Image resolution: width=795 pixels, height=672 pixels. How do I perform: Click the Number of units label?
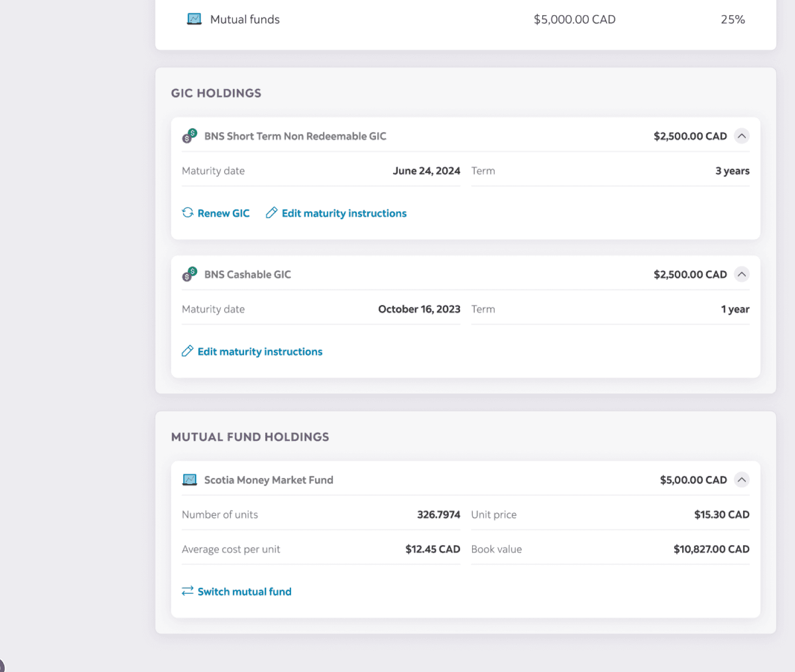click(220, 514)
